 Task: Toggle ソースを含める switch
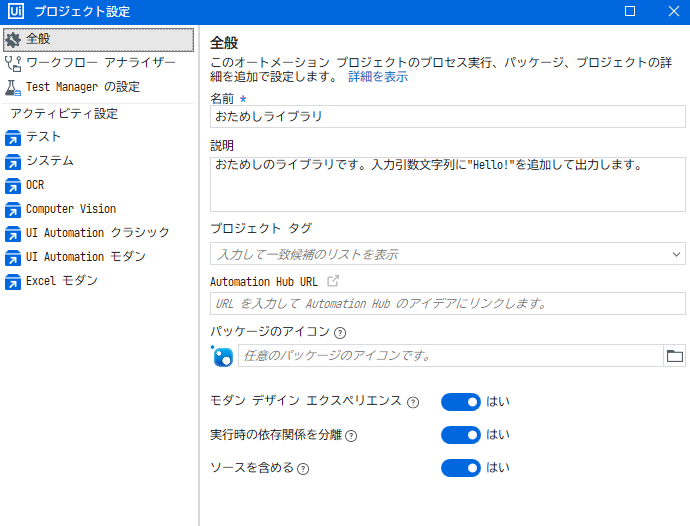[x=461, y=468]
